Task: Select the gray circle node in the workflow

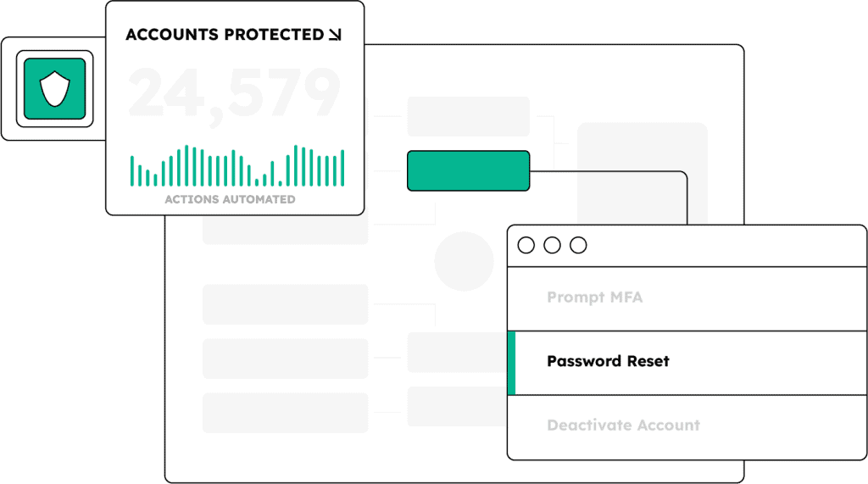Action: coord(464,261)
